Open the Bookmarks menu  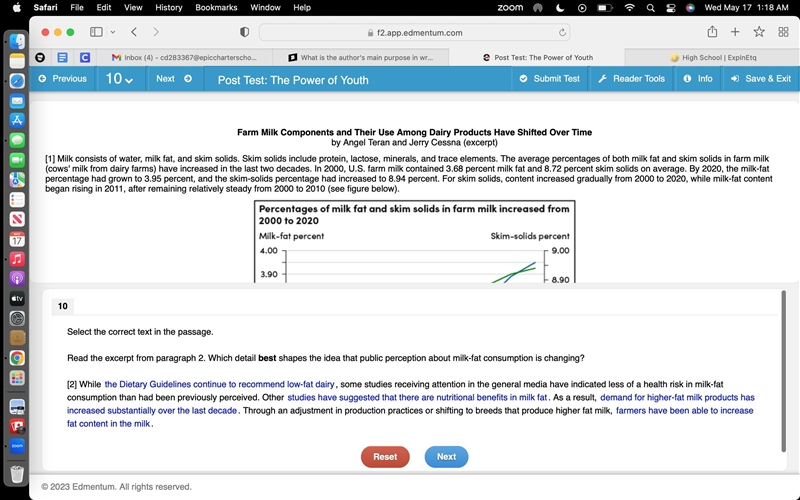216,8
